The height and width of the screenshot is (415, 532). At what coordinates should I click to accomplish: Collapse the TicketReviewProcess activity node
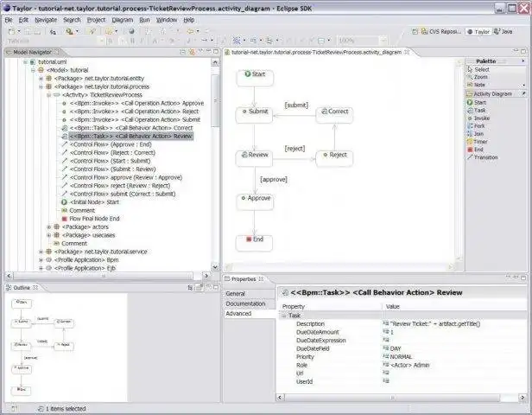(x=49, y=95)
